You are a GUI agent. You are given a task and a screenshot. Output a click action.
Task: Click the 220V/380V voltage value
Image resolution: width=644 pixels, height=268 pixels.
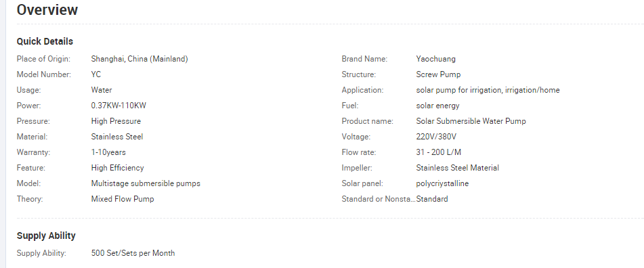[436, 137]
